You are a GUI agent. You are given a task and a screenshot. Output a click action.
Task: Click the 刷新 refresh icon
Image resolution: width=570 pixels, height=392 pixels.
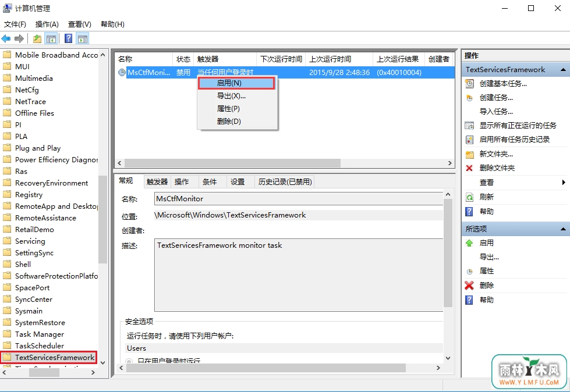(470, 197)
